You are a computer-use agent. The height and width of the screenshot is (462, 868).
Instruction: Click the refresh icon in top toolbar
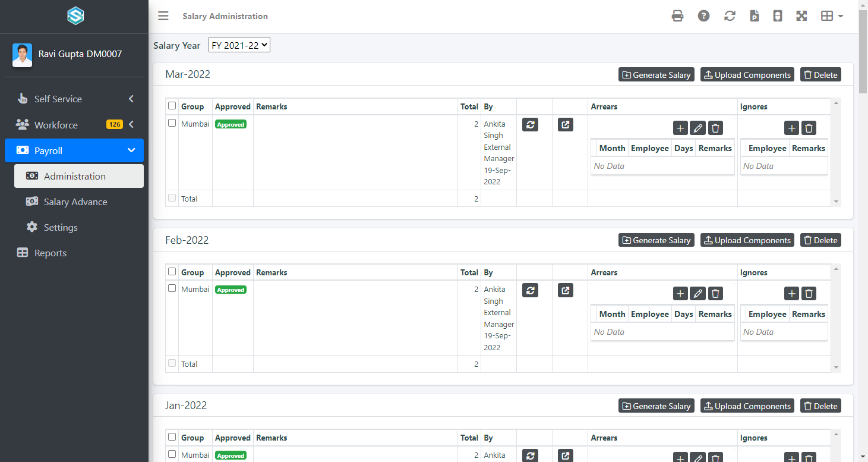(x=730, y=16)
